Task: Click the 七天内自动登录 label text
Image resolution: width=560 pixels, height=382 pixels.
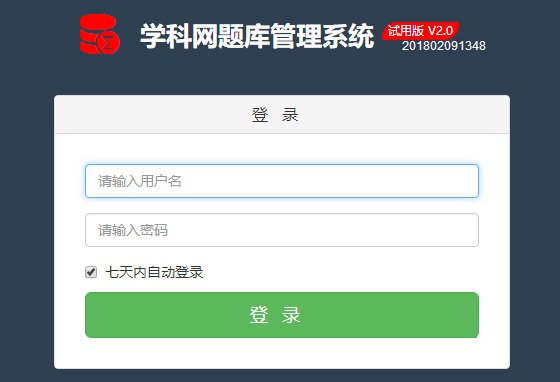Action: pyautogui.click(x=154, y=272)
